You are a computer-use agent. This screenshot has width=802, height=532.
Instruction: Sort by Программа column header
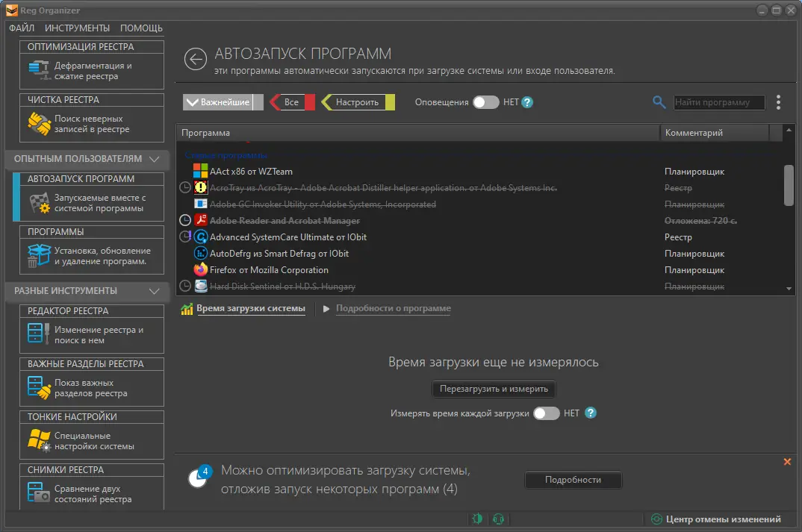(x=418, y=133)
